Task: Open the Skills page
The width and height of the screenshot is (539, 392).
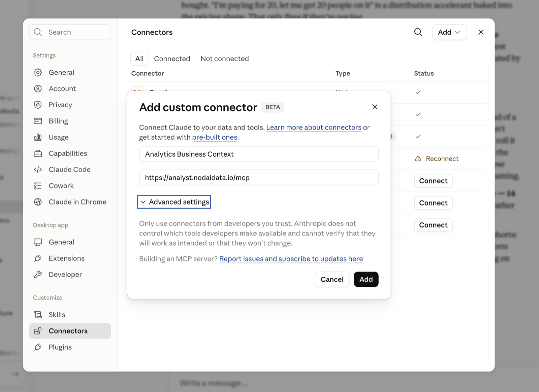Action: [70, 315]
